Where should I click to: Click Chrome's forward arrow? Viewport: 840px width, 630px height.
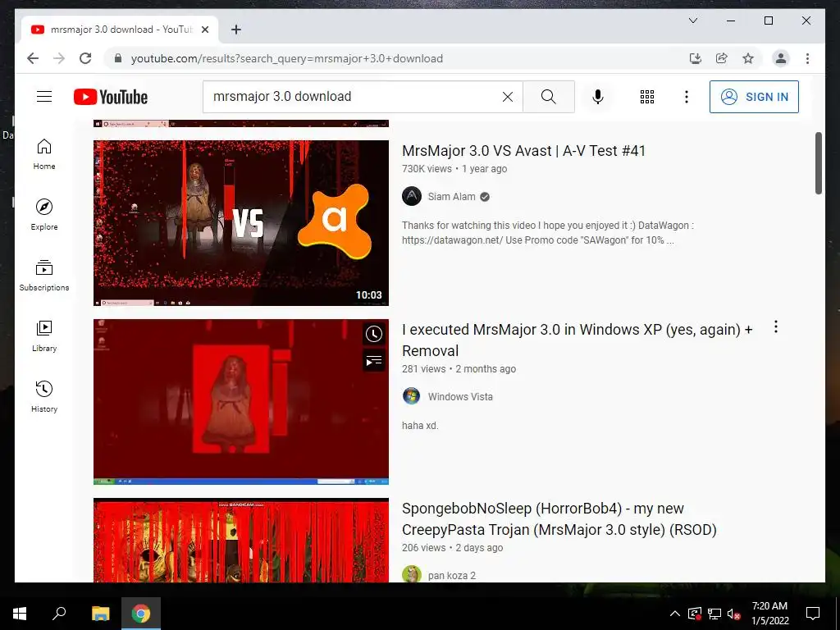pos(59,58)
